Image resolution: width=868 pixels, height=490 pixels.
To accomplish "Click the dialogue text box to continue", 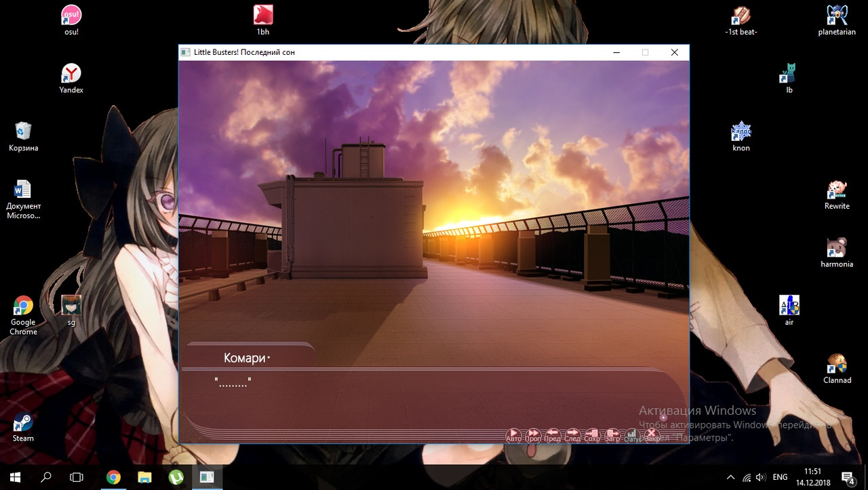I will click(x=434, y=396).
